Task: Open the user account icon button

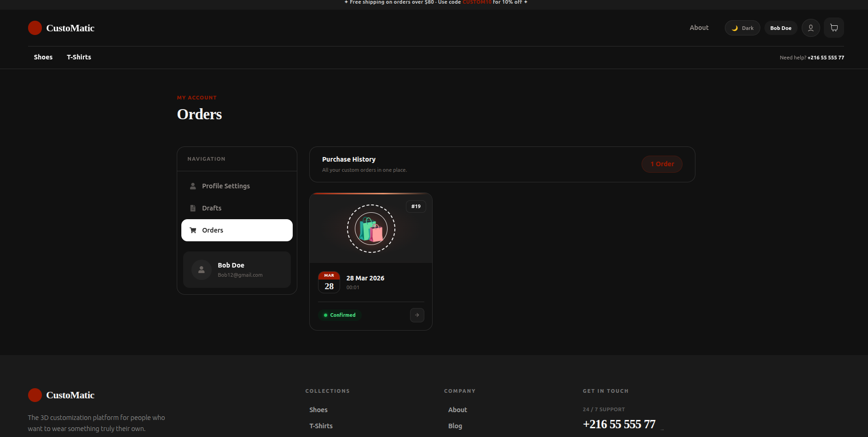Action: point(810,28)
